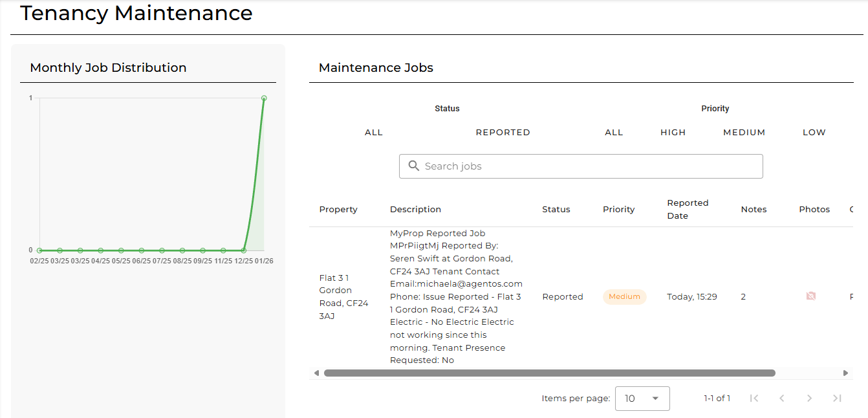Image resolution: width=868 pixels, height=418 pixels.
Task: Click the no-photos camera icon
Action: pos(810,296)
